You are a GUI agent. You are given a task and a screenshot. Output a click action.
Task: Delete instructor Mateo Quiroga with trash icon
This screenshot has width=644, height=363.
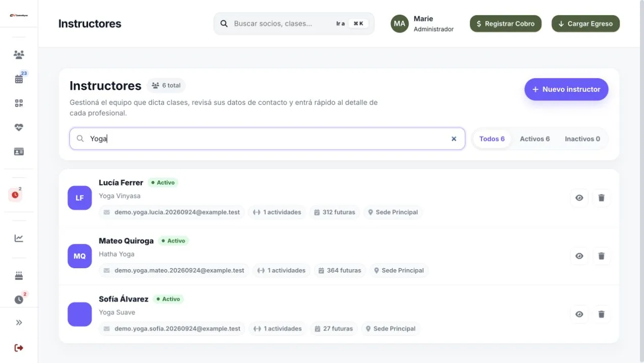click(601, 256)
